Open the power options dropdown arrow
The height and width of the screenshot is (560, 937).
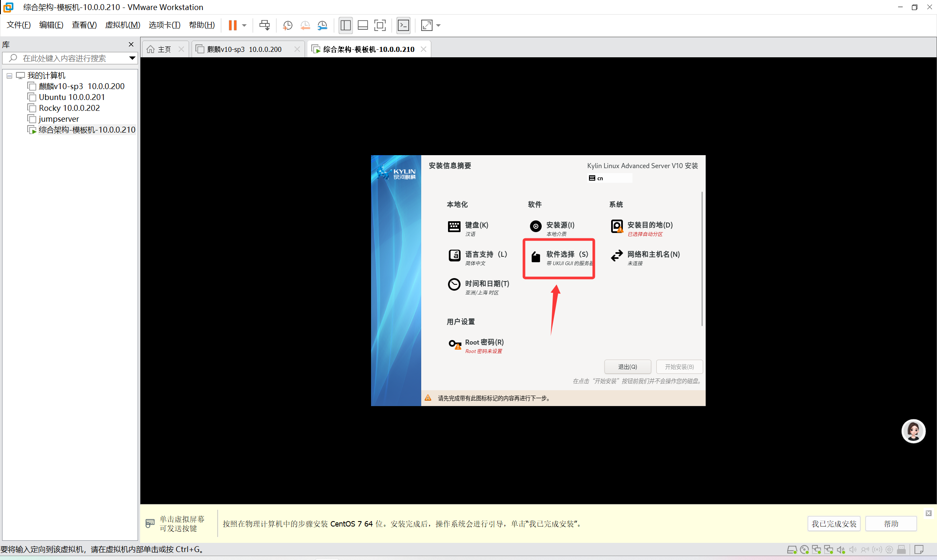244,26
